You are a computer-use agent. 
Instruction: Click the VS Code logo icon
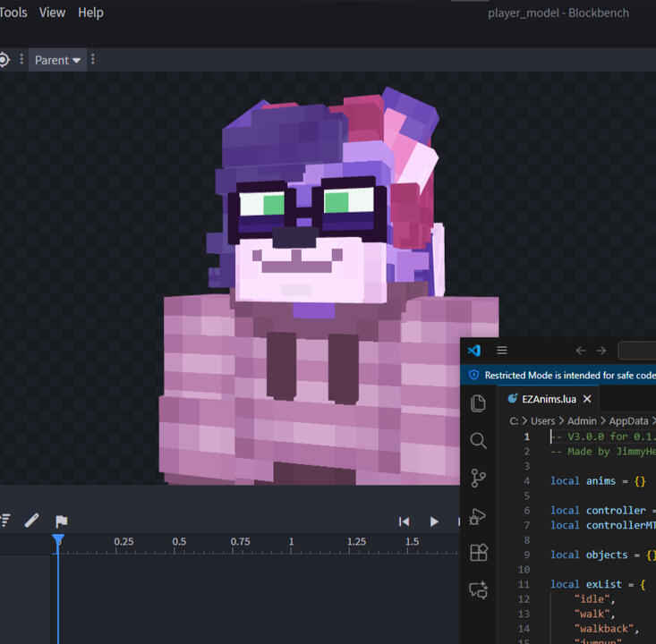click(474, 351)
